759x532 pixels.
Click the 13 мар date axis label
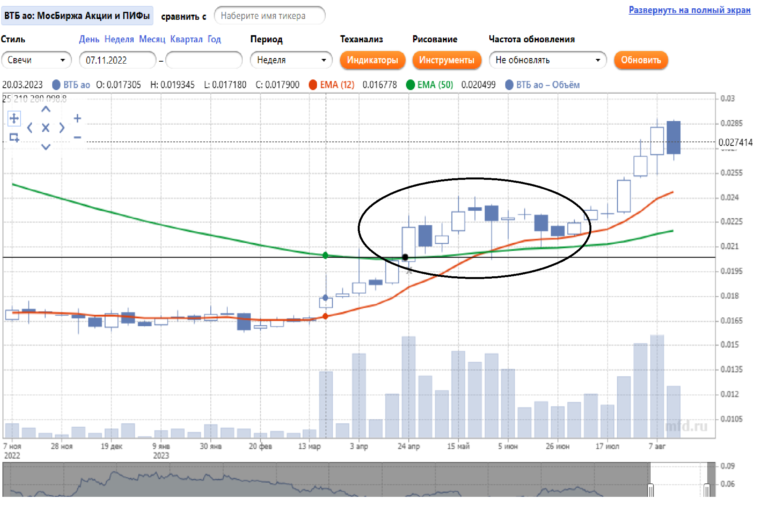point(309,446)
